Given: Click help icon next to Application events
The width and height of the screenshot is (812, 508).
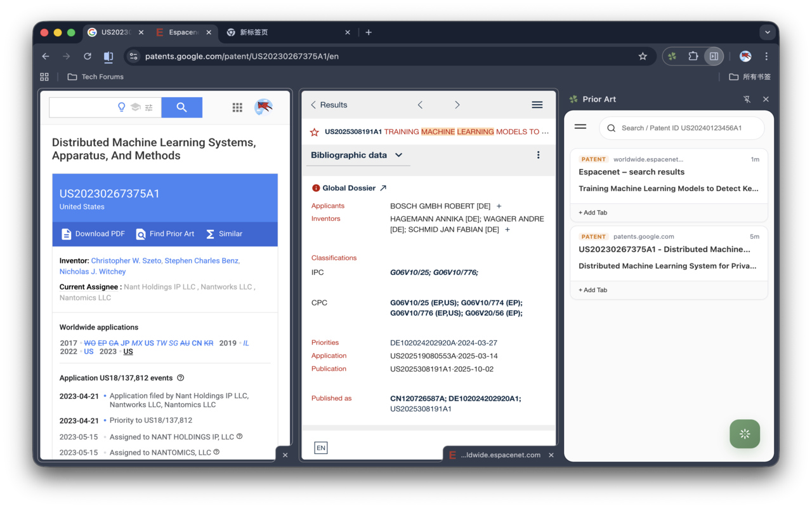Looking at the screenshot, I should point(181,378).
